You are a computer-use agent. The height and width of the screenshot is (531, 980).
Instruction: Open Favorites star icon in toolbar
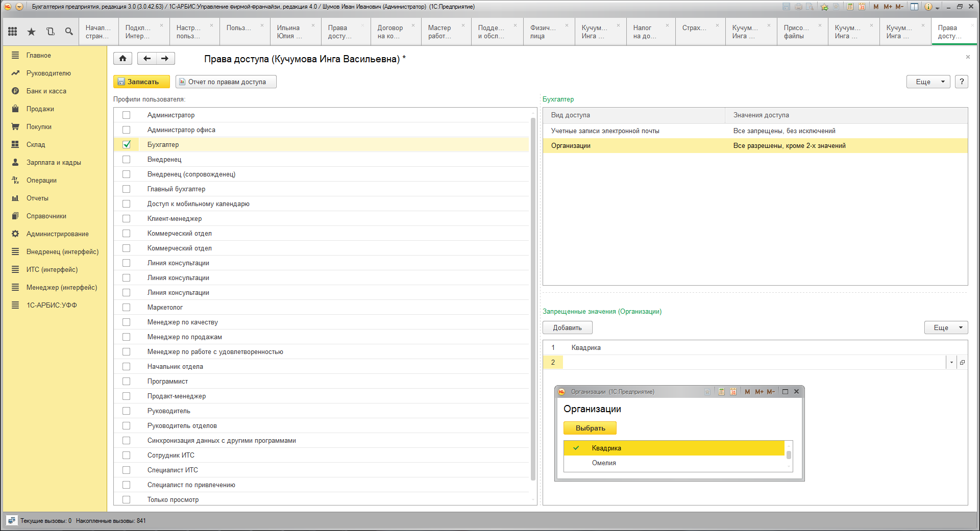coord(32,32)
